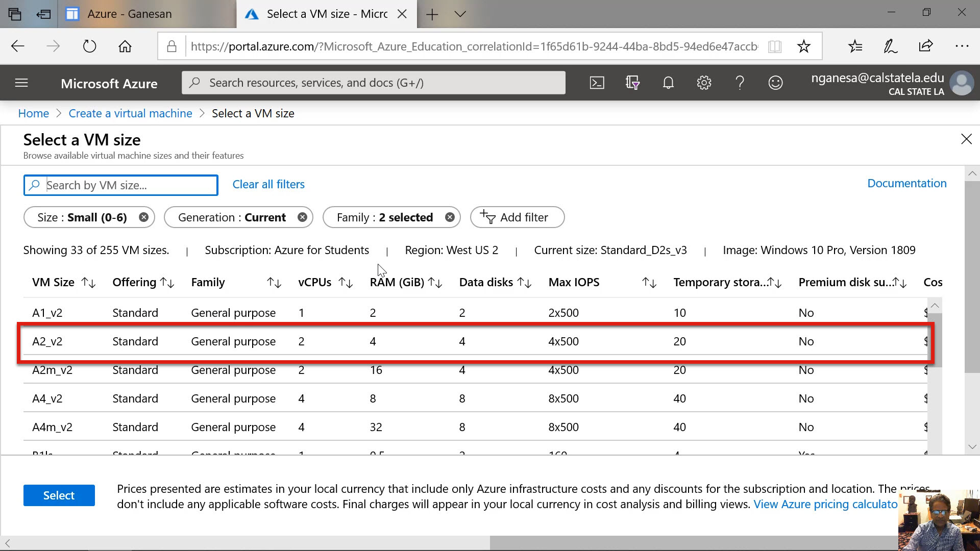The height and width of the screenshot is (551, 980).
Task: Add page to favorites star icon
Action: click(803, 46)
